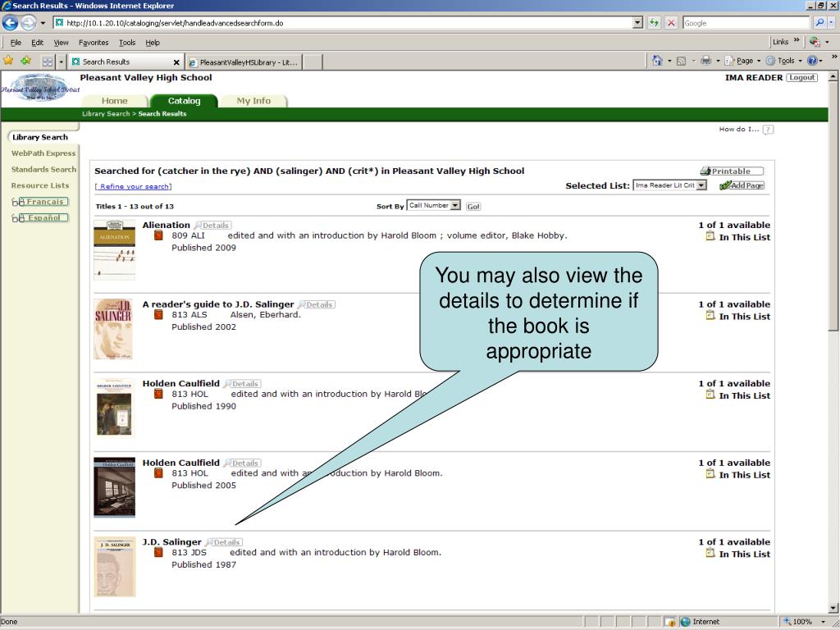Click the Add to Favorites star-plus icon
Image resolution: width=840 pixels, height=630 pixels.
(25, 61)
